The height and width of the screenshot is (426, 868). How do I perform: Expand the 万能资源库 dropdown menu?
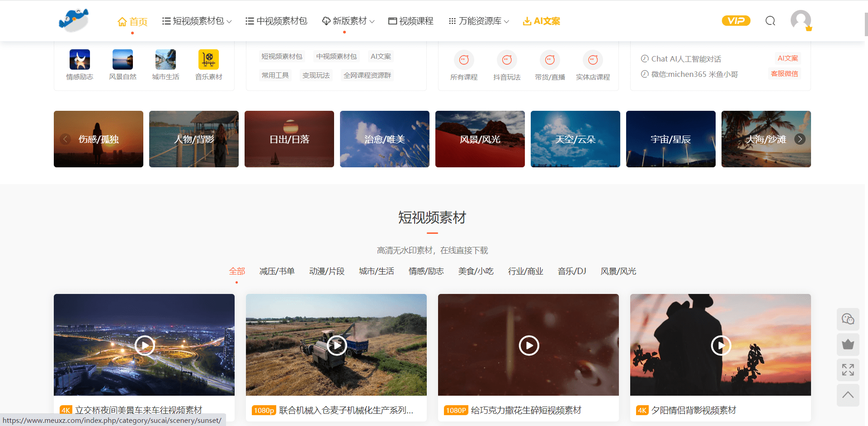(479, 21)
